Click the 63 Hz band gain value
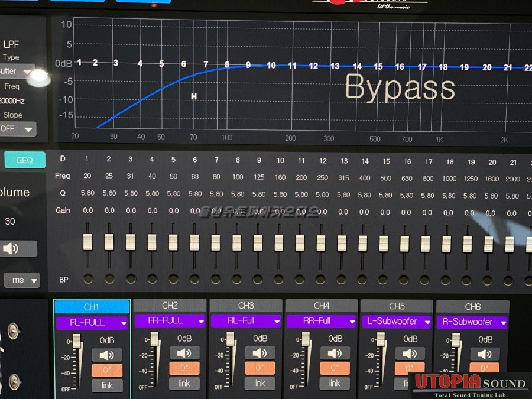 tap(194, 210)
